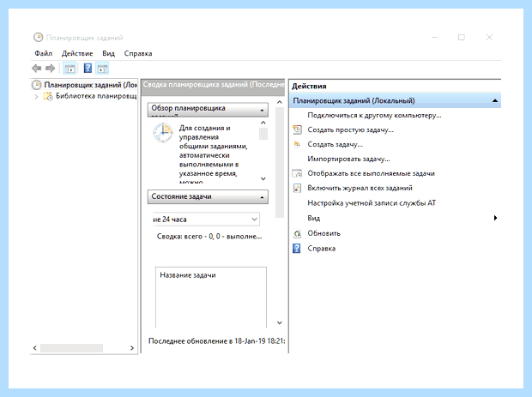Click down arrow of overview text scrollbar
The height and width of the screenshot is (397, 532).
(263, 178)
